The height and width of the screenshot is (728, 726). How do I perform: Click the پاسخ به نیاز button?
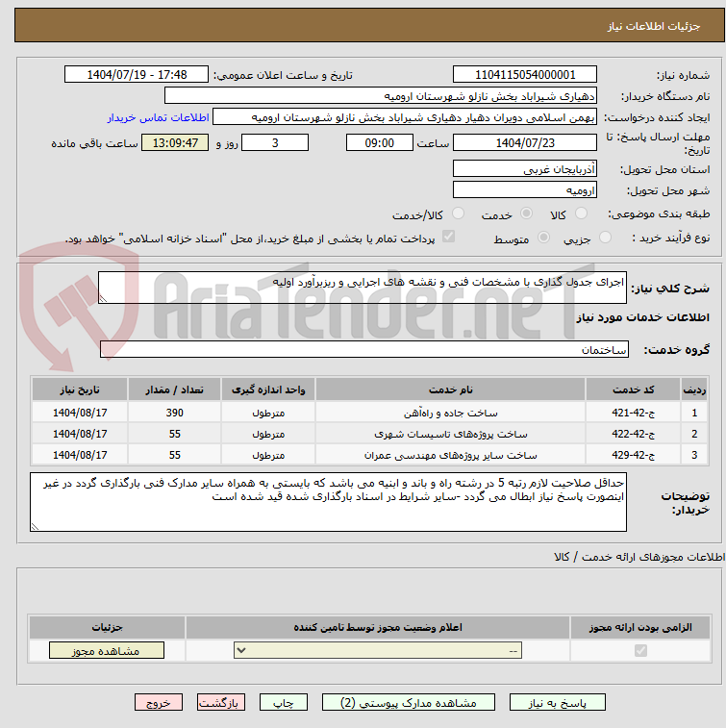557,702
